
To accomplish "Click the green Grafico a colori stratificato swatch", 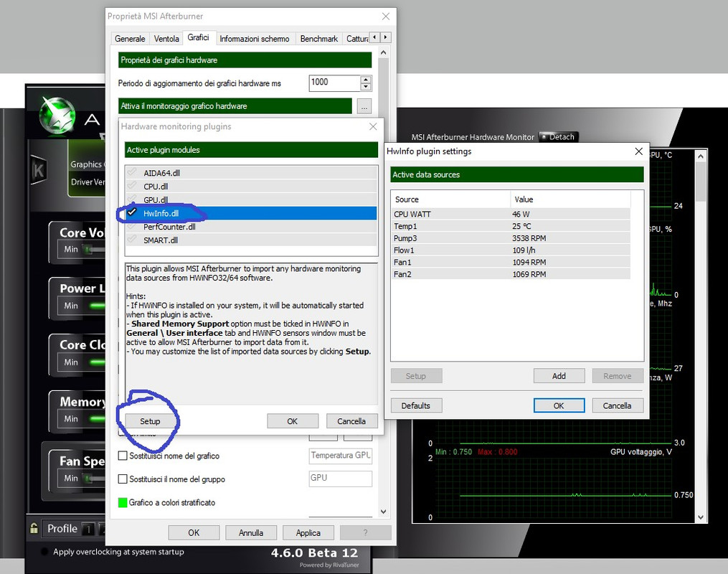I will [123, 502].
